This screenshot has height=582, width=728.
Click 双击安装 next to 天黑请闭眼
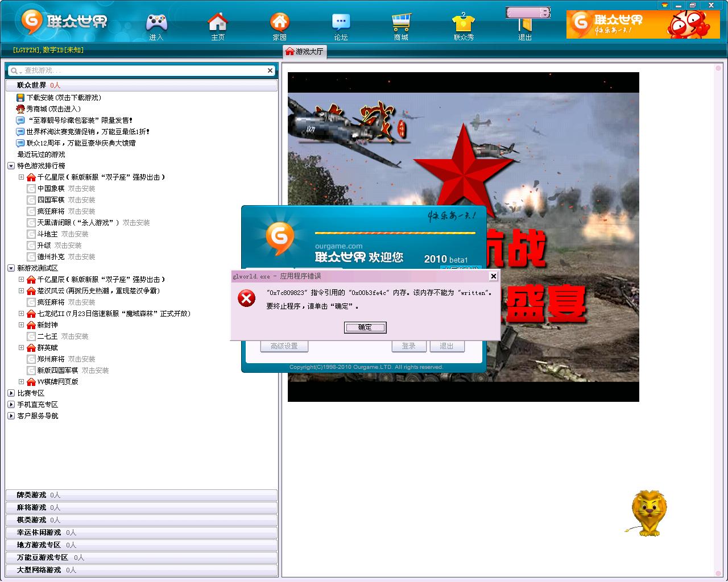[x=136, y=223]
